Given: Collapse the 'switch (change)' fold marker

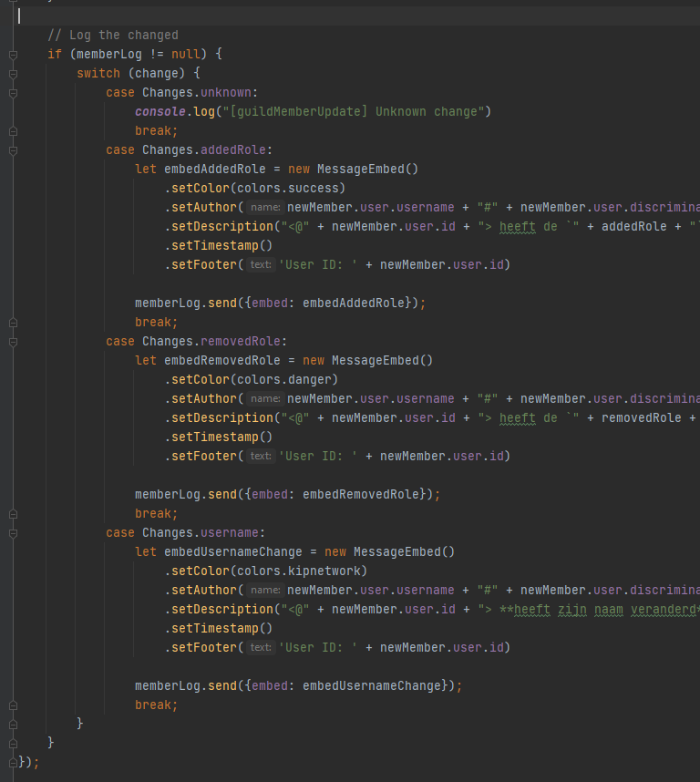Looking at the screenshot, I should click(x=13, y=74).
